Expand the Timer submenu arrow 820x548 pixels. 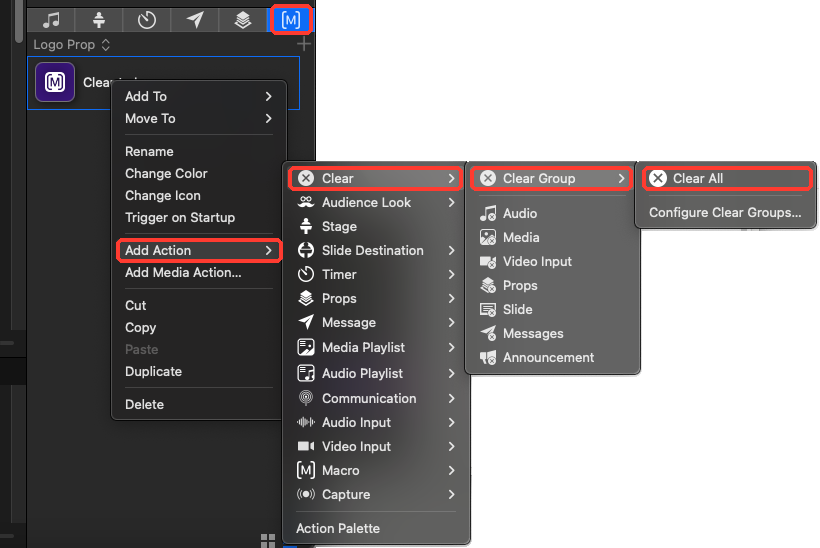[451, 274]
